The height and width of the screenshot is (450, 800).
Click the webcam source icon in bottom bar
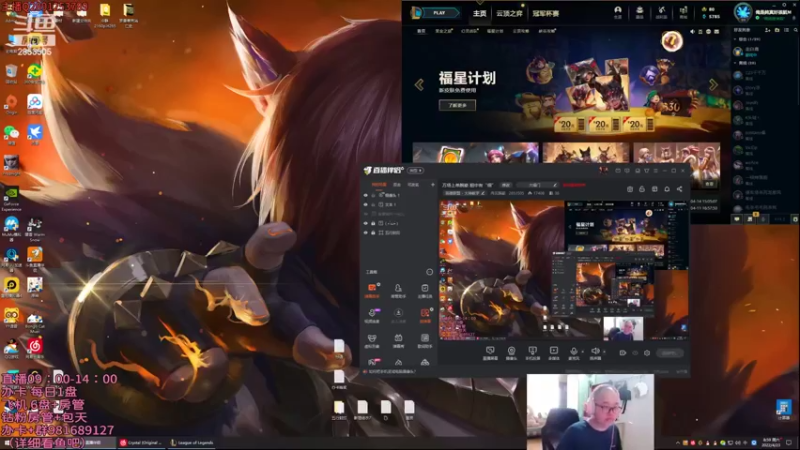511,353
